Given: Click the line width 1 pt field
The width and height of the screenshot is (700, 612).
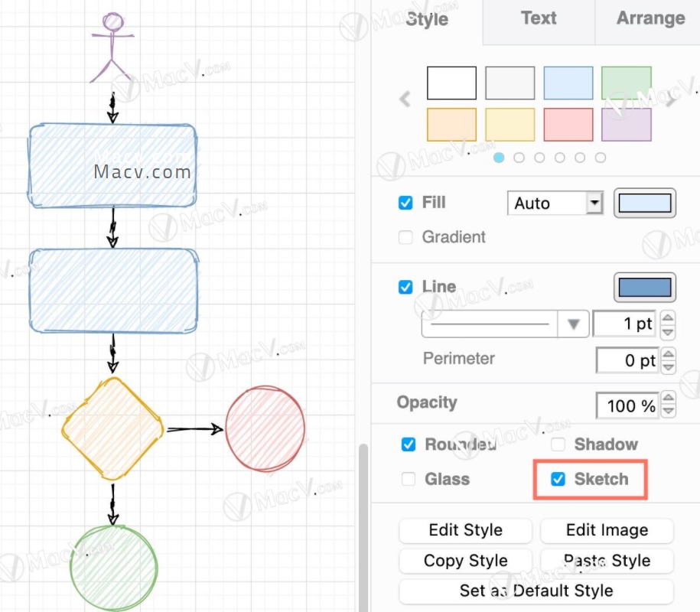Looking at the screenshot, I should pos(625,324).
